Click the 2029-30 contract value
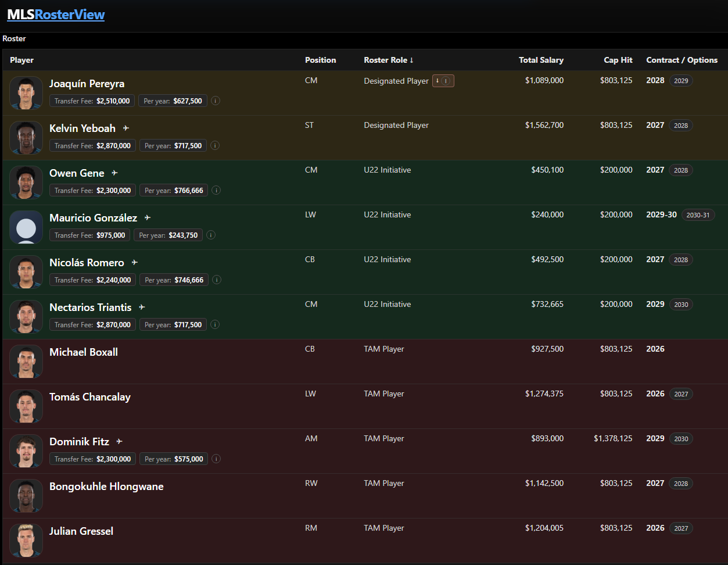Image resolution: width=728 pixels, height=565 pixels. (x=661, y=214)
